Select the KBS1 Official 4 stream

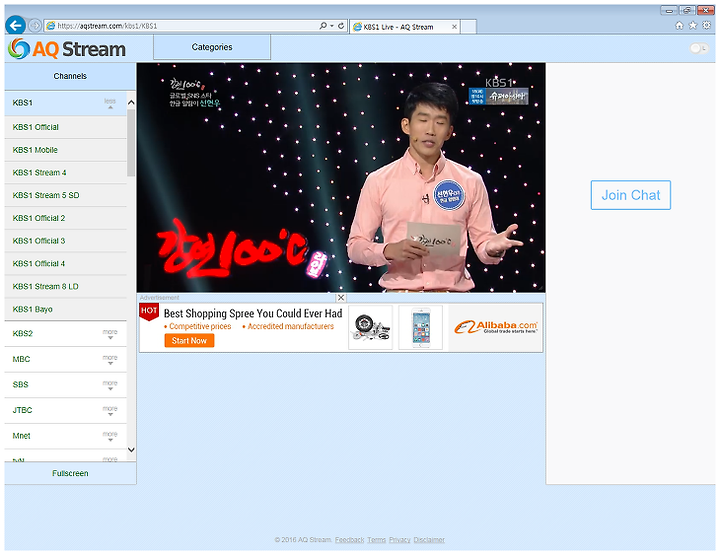(66, 263)
